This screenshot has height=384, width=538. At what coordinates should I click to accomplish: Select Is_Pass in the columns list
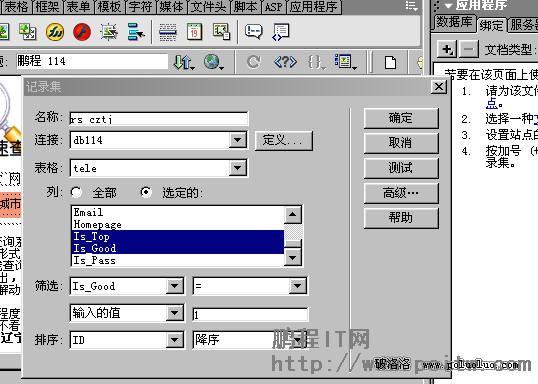(177, 260)
